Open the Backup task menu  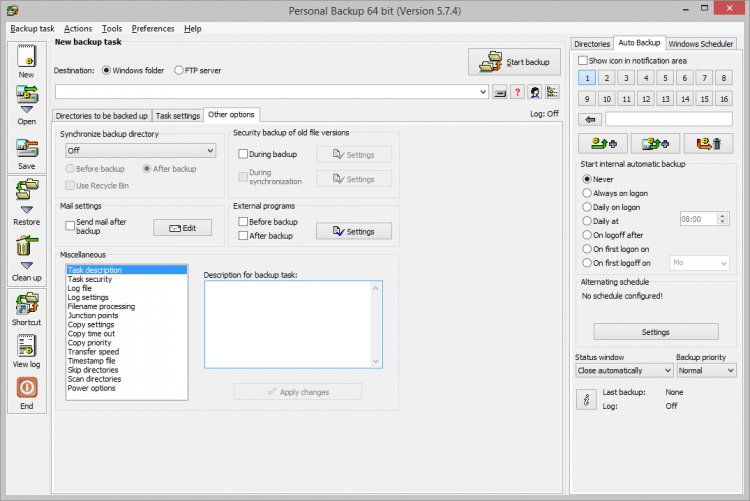point(32,29)
